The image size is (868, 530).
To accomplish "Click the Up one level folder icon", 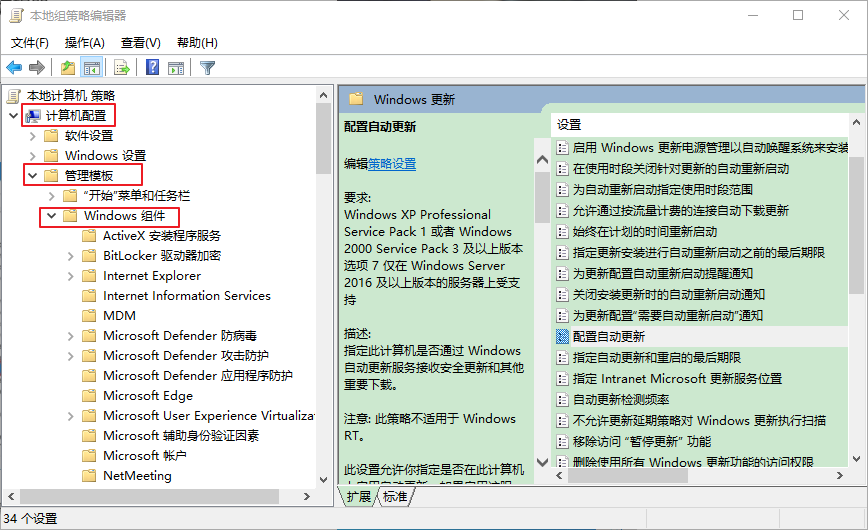I will coord(68,68).
